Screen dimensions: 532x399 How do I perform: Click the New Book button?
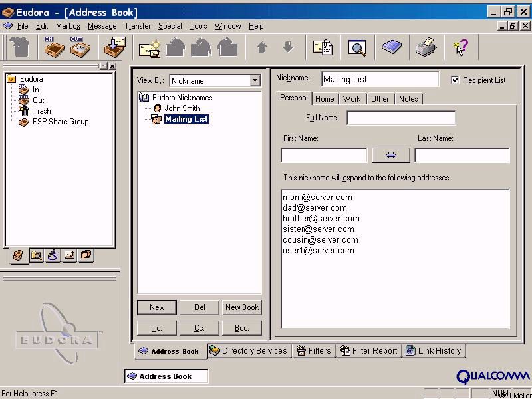pyautogui.click(x=242, y=307)
